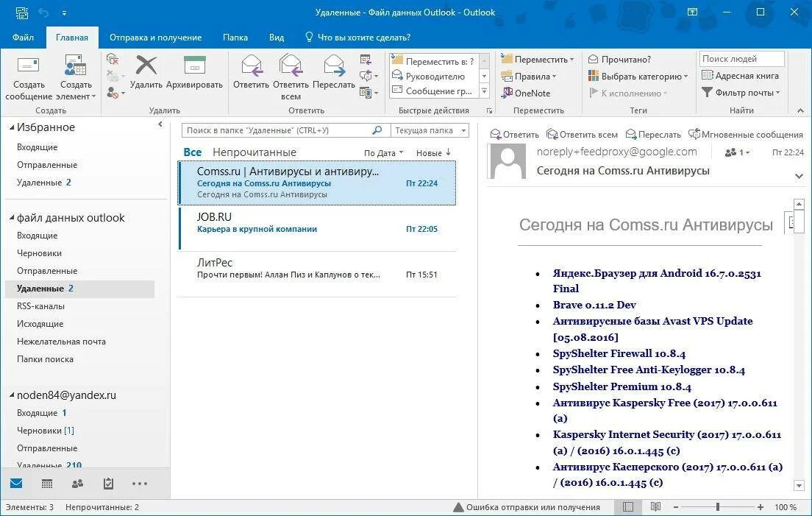The width and height of the screenshot is (812, 516).
Task: Switch to normal view in status bar
Action: coord(628,507)
